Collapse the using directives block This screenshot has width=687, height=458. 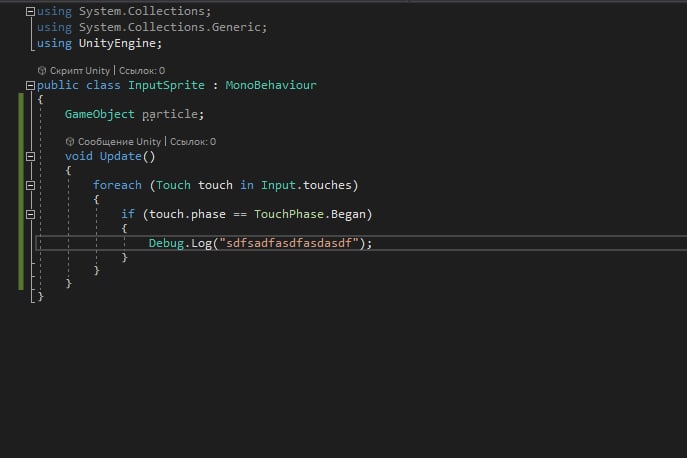(30, 11)
